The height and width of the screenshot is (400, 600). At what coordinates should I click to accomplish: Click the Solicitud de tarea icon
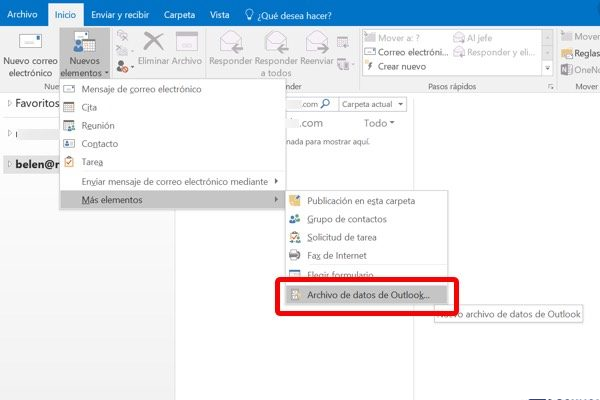tap(295, 237)
